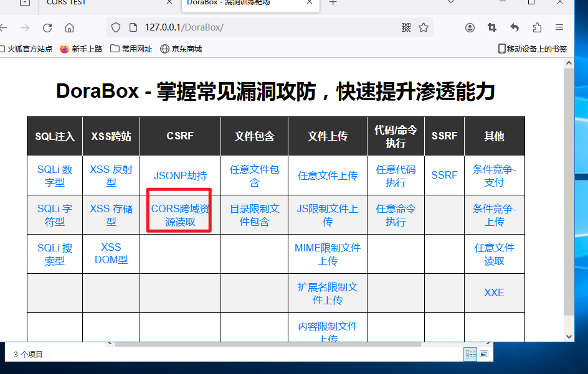
Task: Focus the 127.0.0.1/DoraBox/ address bar
Action: pos(270,27)
